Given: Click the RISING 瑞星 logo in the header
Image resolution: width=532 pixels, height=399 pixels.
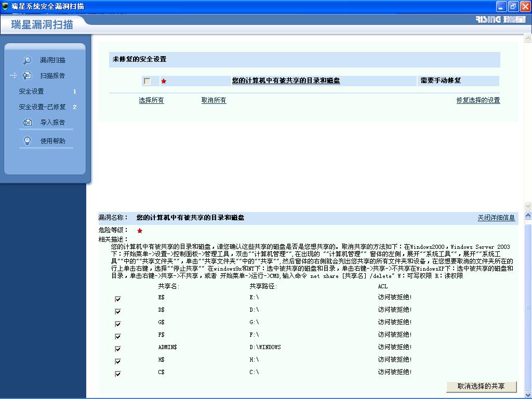Looking at the screenshot, I should [500, 19].
